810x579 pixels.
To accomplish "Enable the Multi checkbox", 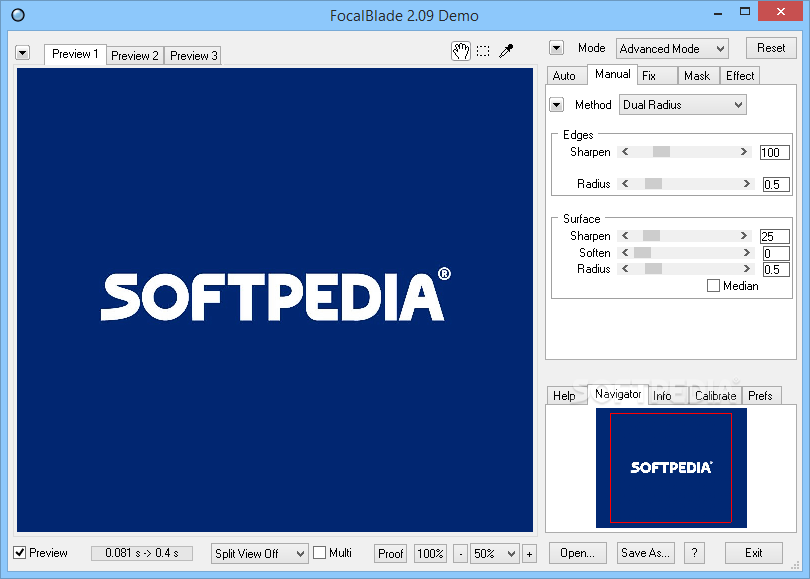I will point(320,553).
